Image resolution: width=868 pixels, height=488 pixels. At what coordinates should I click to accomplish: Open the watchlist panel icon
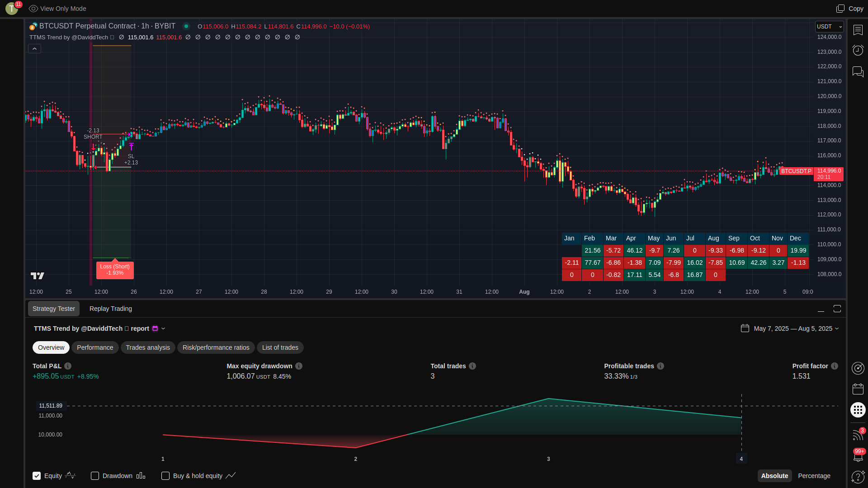858,30
